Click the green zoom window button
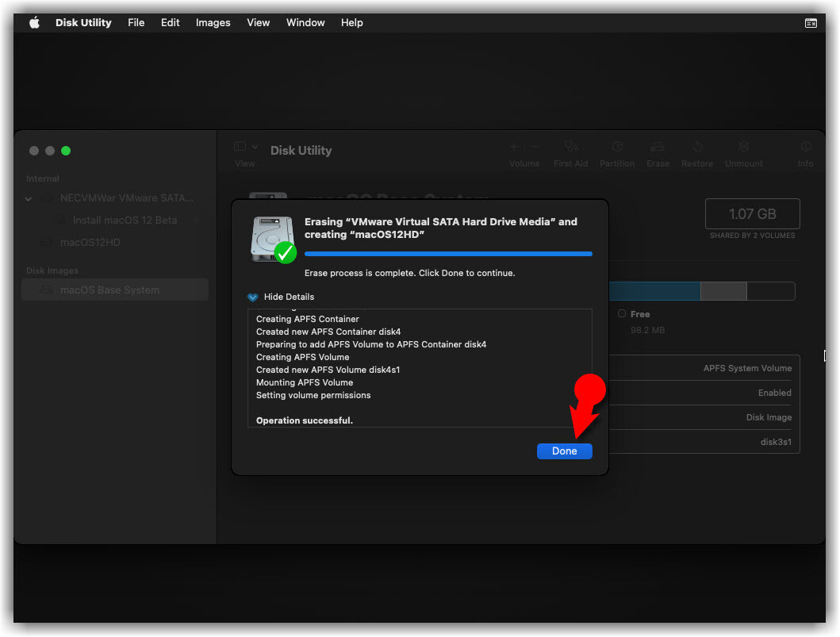 coord(66,151)
